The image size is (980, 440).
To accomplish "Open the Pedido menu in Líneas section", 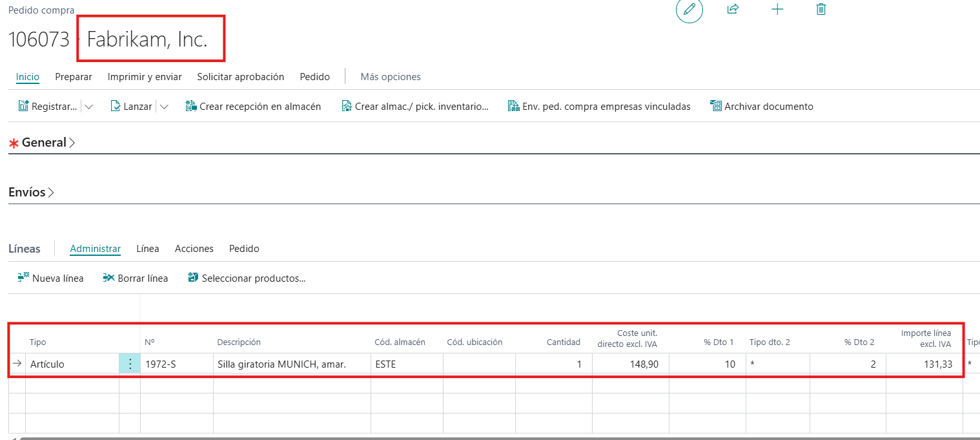I will tap(244, 249).
